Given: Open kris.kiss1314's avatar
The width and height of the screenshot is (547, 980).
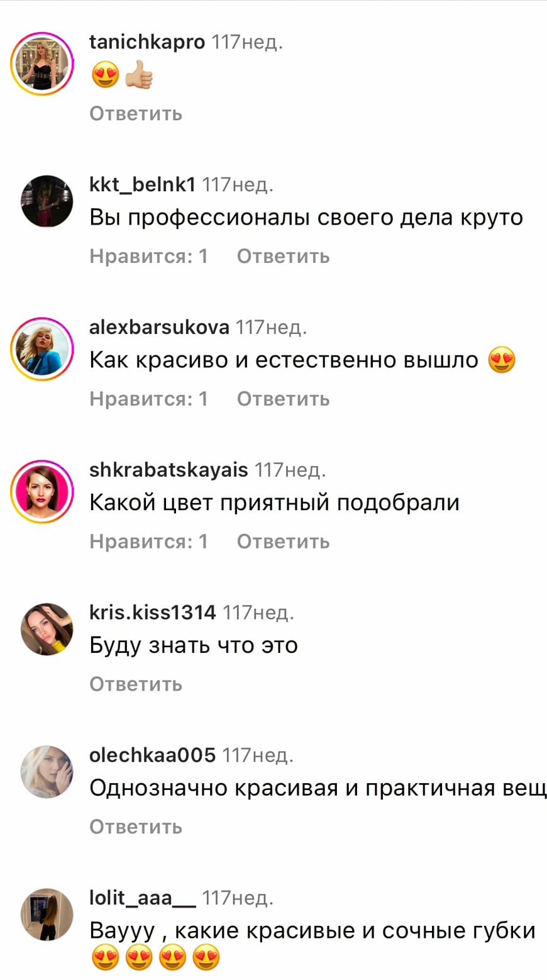Looking at the screenshot, I should (x=47, y=629).
